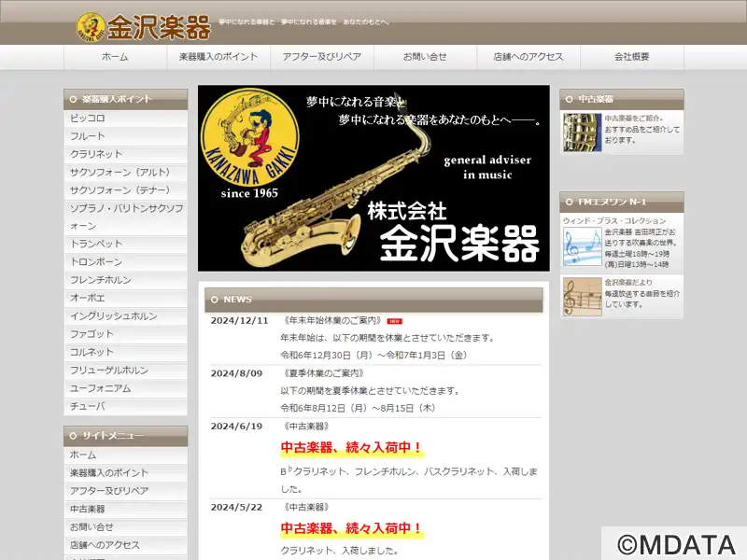Click 店舗へのアクセス in サイトメニュー list
The height and width of the screenshot is (560, 747).
pos(126,546)
